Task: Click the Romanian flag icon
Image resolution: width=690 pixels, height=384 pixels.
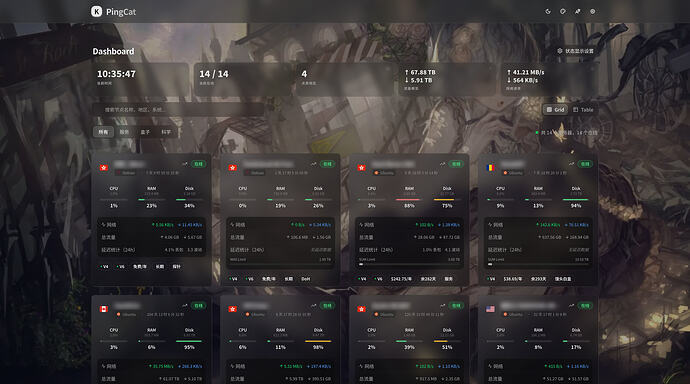Action: (x=490, y=168)
